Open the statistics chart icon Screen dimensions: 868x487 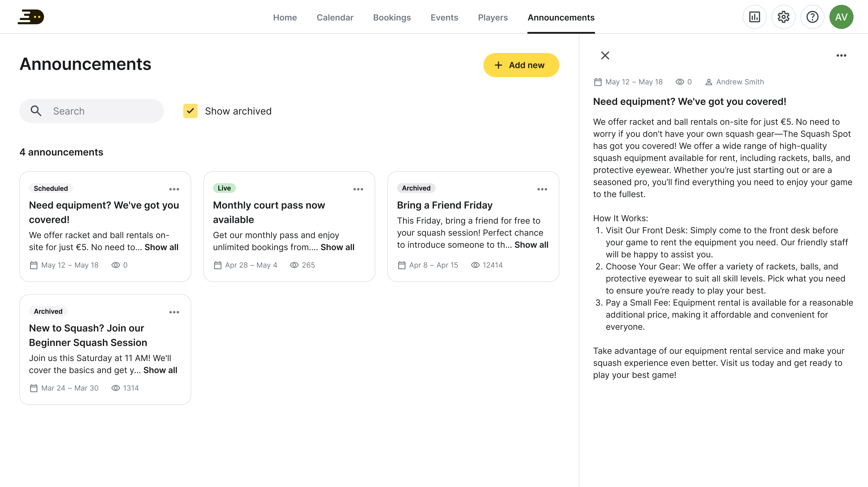754,17
